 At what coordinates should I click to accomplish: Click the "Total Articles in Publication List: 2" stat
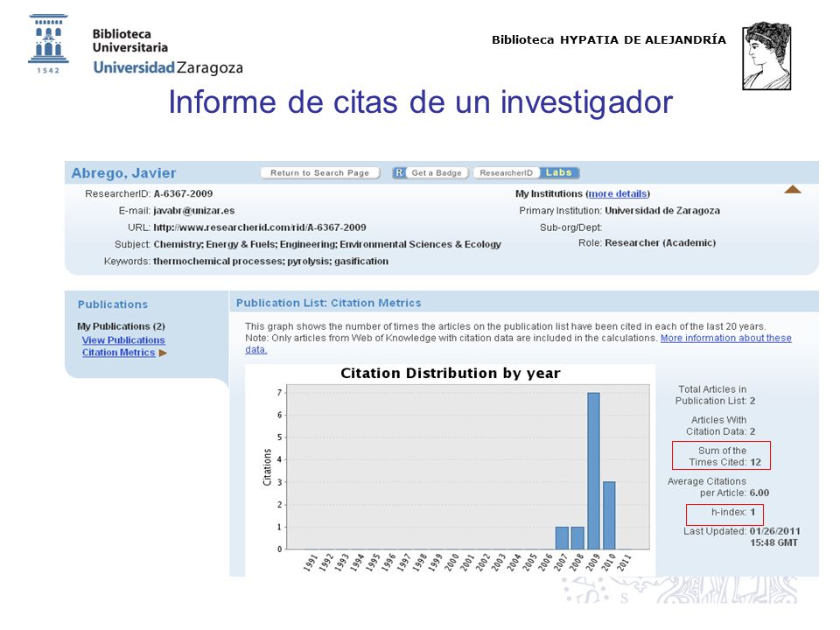coord(715,395)
